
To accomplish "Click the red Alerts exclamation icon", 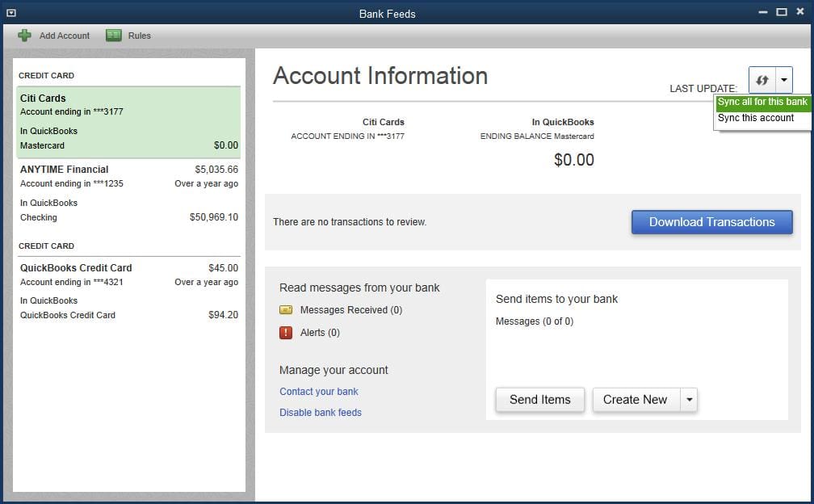I will tap(286, 332).
